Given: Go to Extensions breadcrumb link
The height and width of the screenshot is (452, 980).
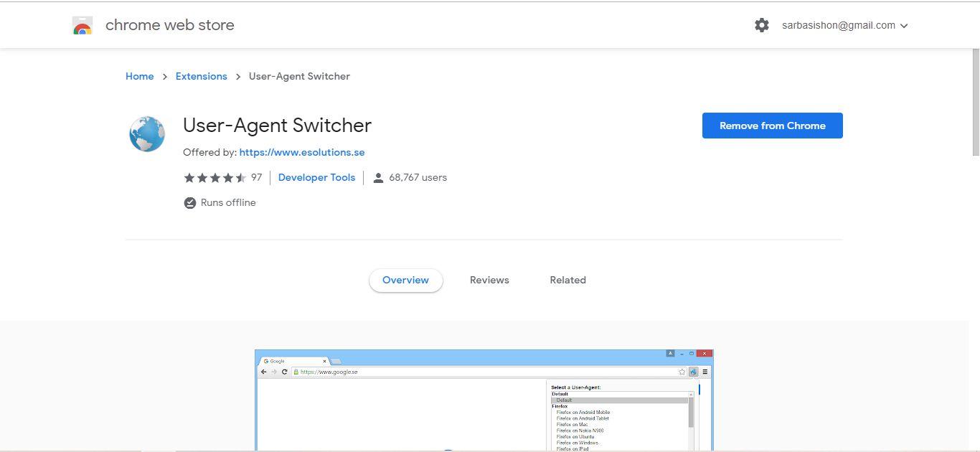Looking at the screenshot, I should pyautogui.click(x=202, y=76).
